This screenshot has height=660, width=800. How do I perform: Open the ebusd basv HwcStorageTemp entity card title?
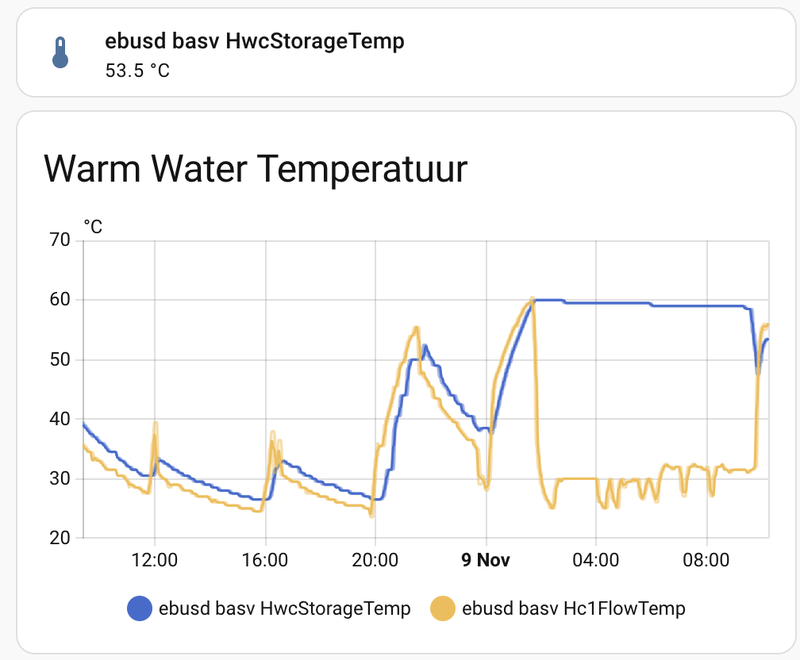254,41
